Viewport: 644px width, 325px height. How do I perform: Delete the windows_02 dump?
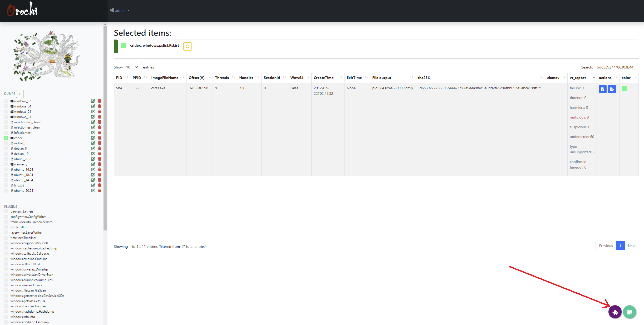100,101
